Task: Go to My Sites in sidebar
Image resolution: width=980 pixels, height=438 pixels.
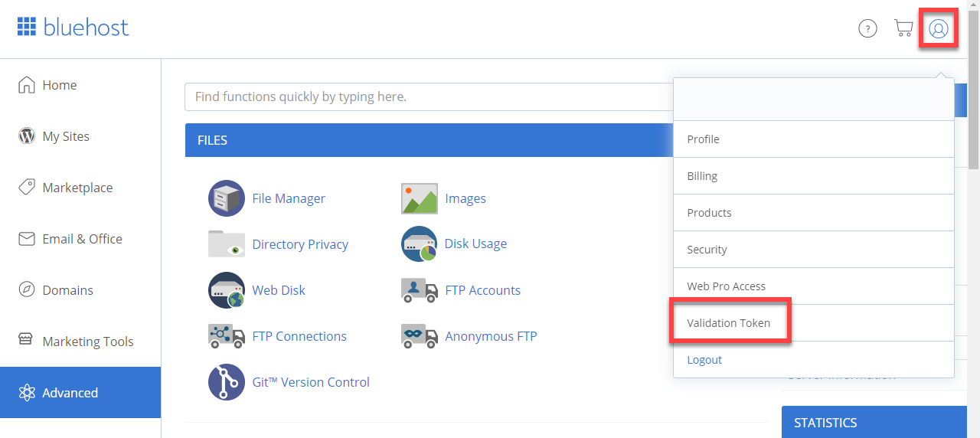Action: pos(80,136)
